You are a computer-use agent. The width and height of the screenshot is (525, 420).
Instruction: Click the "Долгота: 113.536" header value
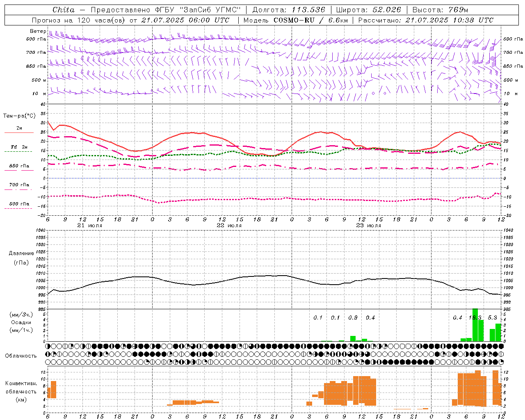click(289, 10)
